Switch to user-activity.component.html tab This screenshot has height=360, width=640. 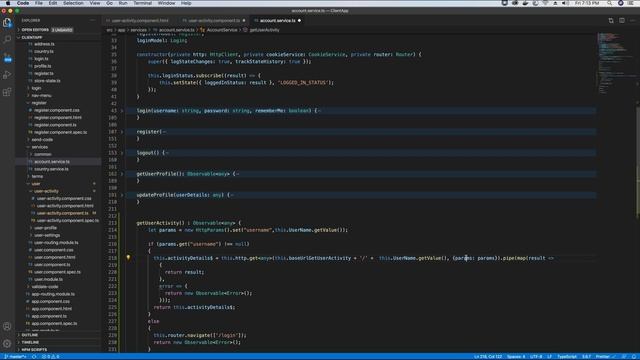[140, 20]
